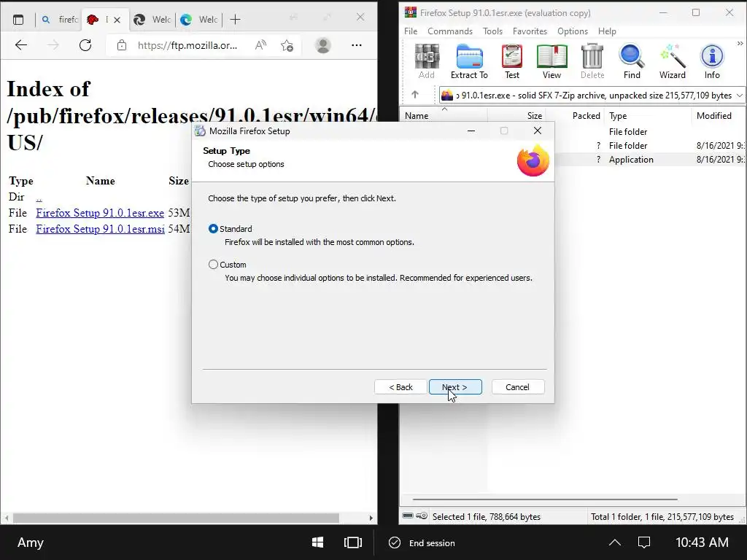Click the WinRAR horizontal scrollbar
747x560 pixels.
(544, 499)
